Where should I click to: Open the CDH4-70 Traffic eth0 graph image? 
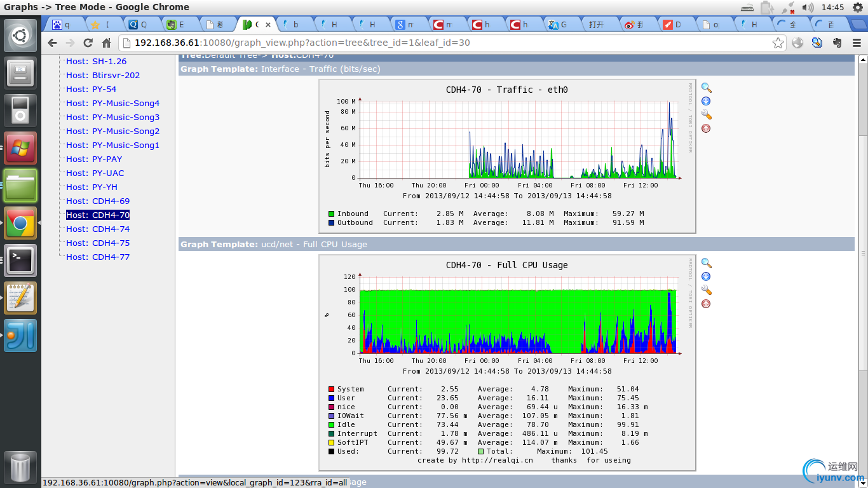click(x=507, y=156)
